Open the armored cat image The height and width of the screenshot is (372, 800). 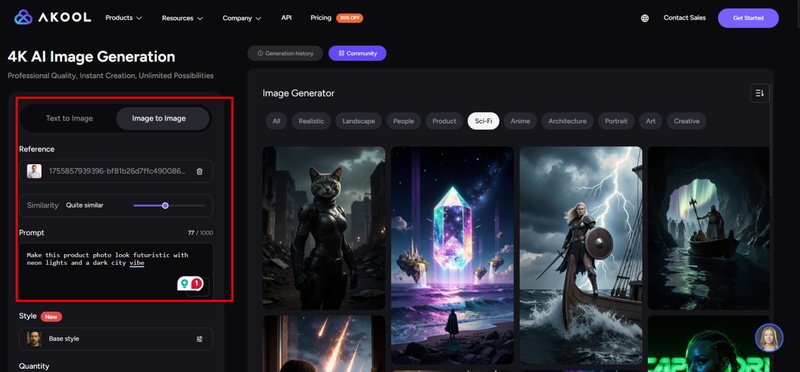[324, 228]
